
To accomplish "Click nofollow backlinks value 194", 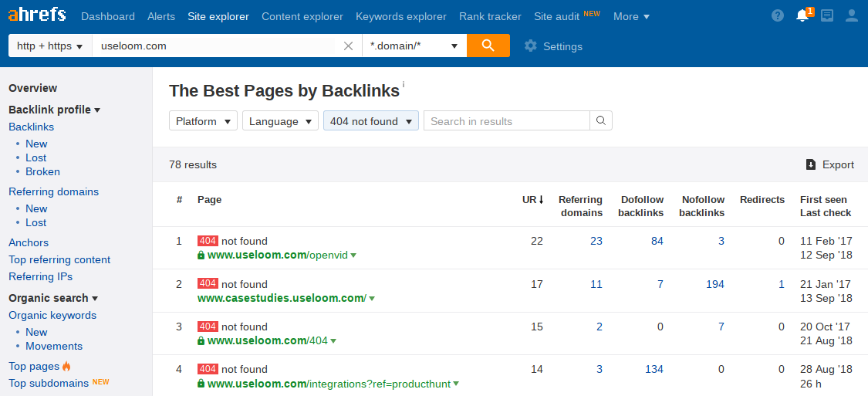I will [715, 284].
